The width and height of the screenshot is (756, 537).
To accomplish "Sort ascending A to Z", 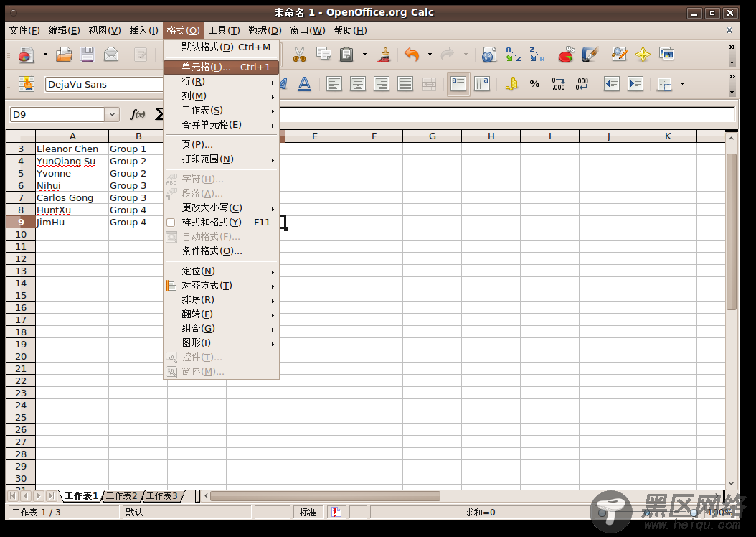I will (513, 55).
